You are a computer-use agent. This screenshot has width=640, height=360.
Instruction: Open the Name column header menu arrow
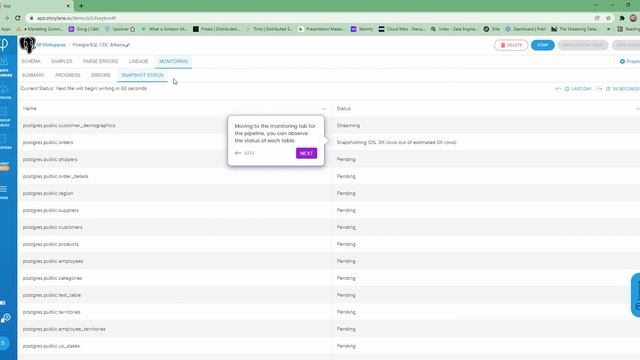click(x=324, y=109)
